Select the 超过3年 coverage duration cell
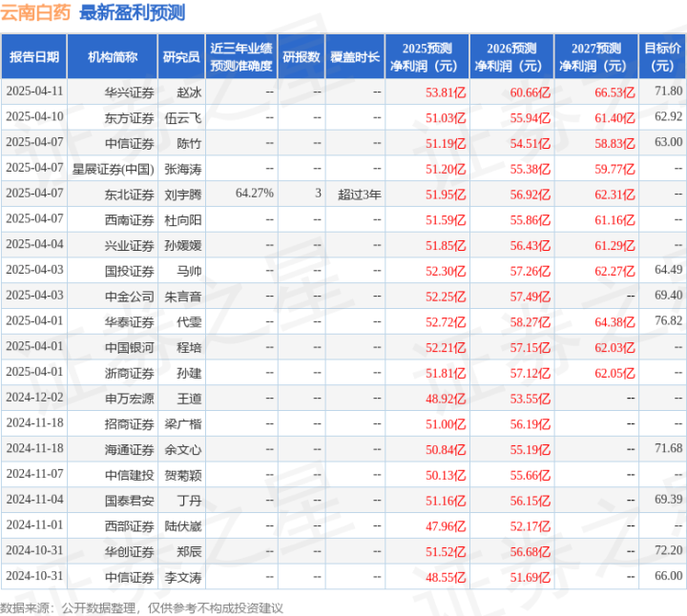 [359, 195]
